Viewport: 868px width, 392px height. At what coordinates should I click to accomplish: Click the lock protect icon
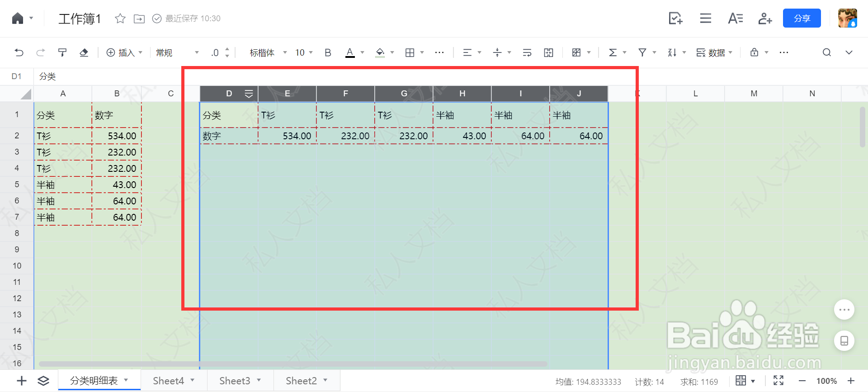click(754, 52)
